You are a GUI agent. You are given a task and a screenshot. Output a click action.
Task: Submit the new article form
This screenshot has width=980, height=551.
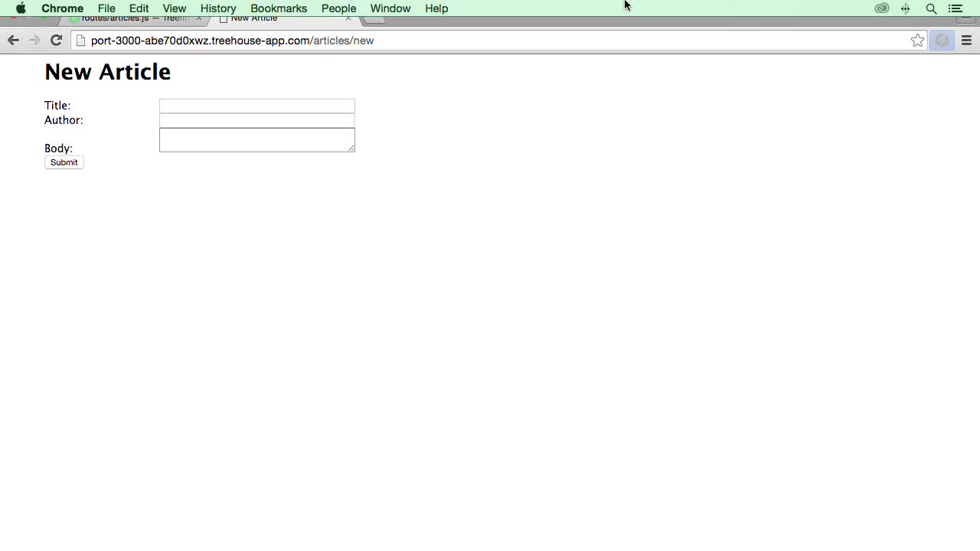tap(64, 162)
